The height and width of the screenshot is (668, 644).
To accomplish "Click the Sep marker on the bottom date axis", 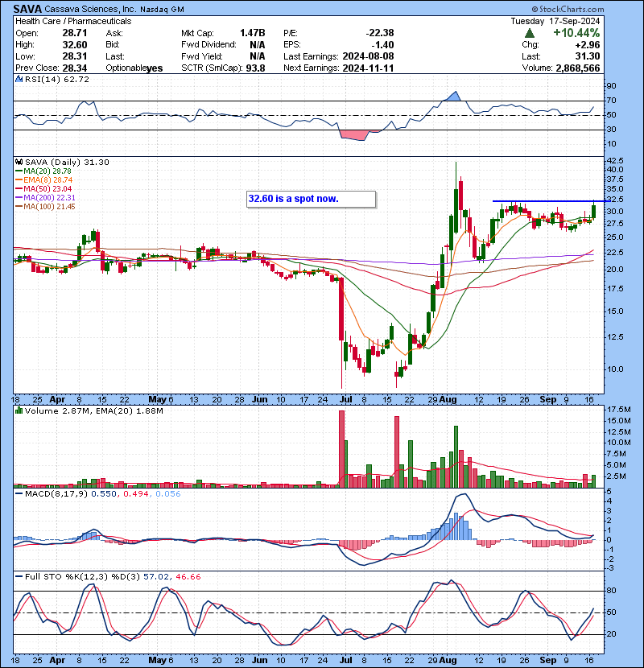I will [547, 660].
